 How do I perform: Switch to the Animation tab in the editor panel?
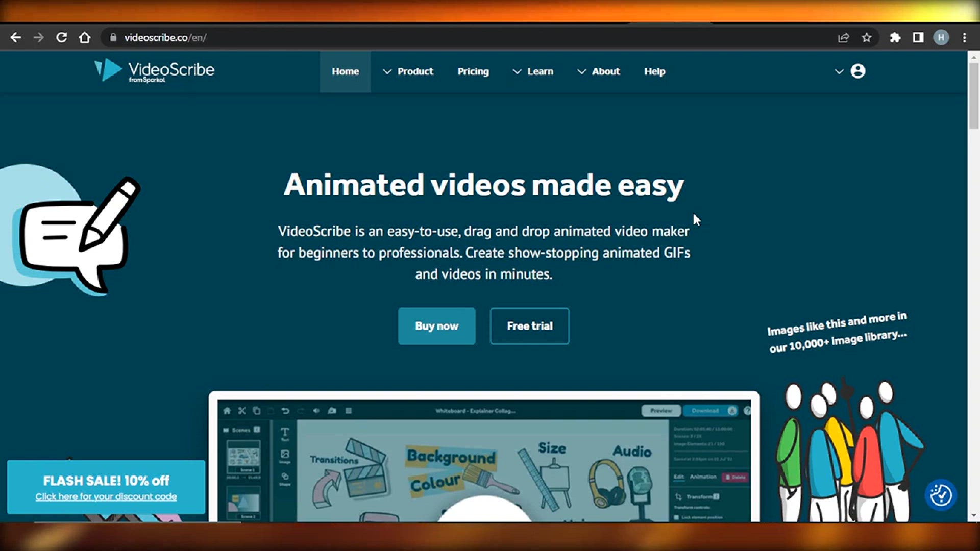click(x=703, y=477)
